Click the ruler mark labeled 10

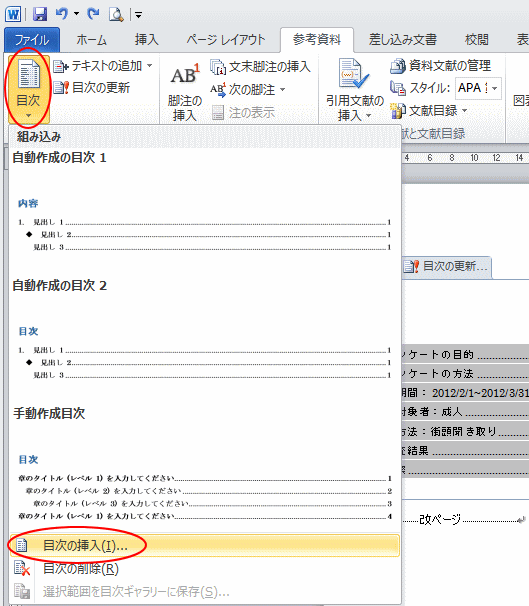474,158
